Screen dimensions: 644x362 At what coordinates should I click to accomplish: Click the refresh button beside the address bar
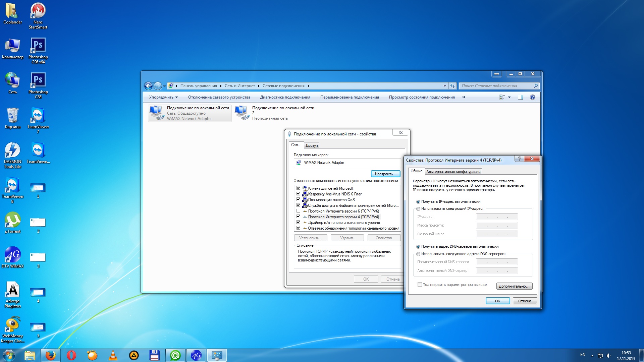click(x=452, y=86)
